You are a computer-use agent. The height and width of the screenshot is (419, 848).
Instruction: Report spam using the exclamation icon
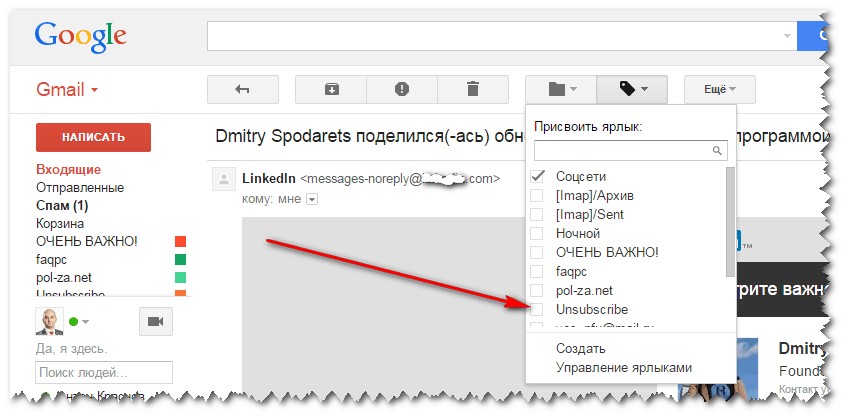pos(402,89)
